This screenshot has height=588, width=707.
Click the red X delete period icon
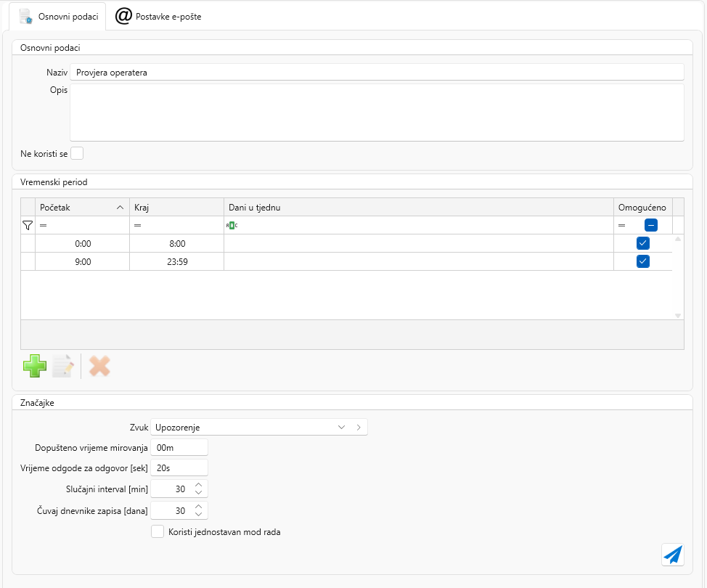(99, 366)
